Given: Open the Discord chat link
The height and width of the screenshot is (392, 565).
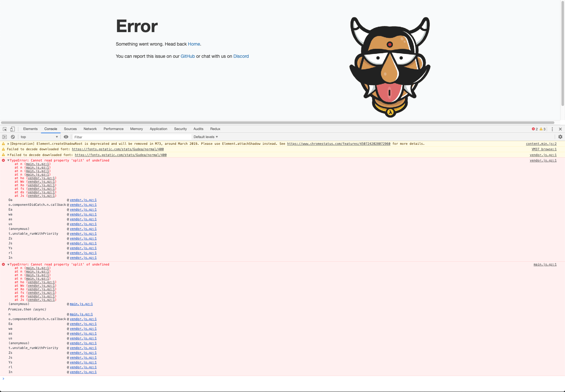Looking at the screenshot, I should [x=241, y=56].
